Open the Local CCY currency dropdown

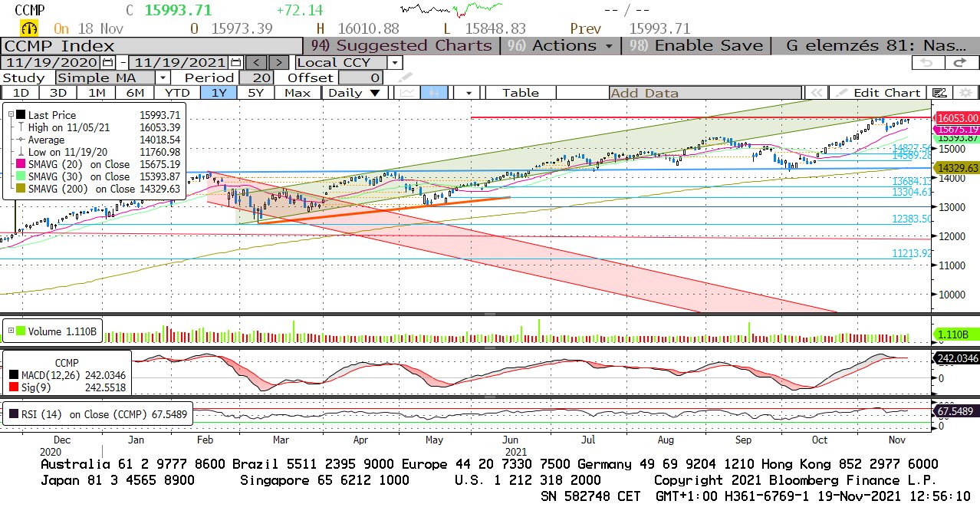[x=348, y=62]
